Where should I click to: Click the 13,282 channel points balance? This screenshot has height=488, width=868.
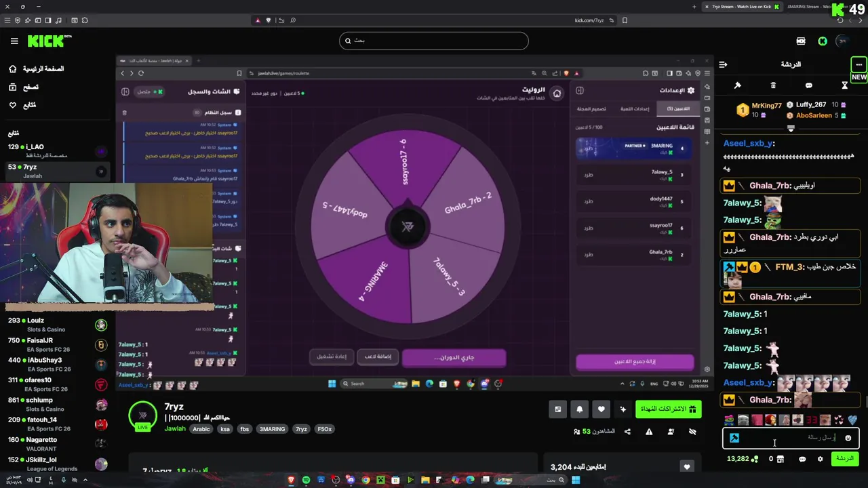click(x=742, y=459)
